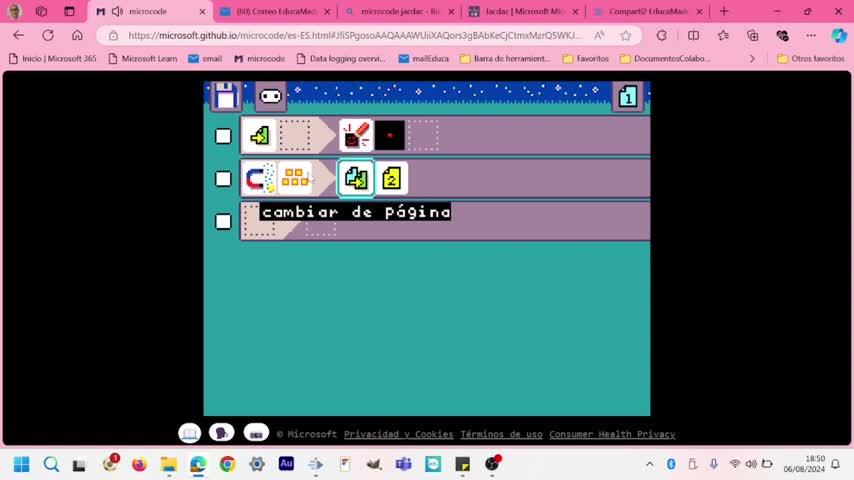Open Windows Start menu
Viewport: 854px width, 480px height.
point(22,464)
